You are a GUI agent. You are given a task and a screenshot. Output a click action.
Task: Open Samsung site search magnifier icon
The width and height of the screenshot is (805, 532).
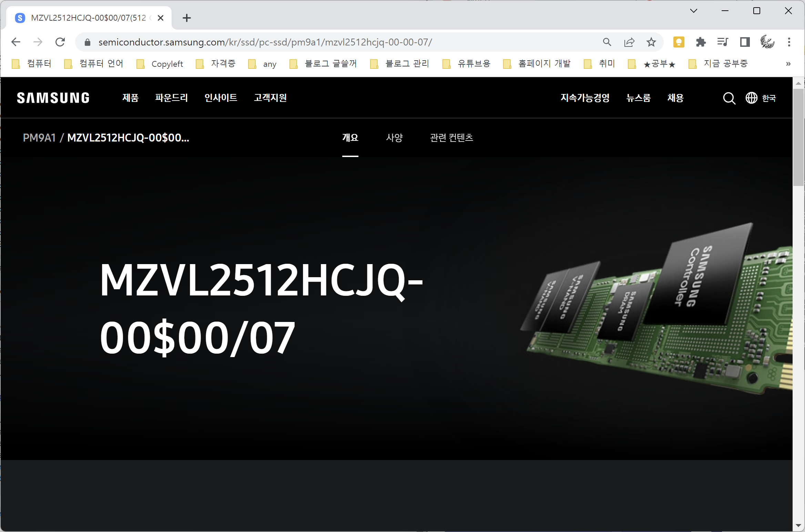729,98
